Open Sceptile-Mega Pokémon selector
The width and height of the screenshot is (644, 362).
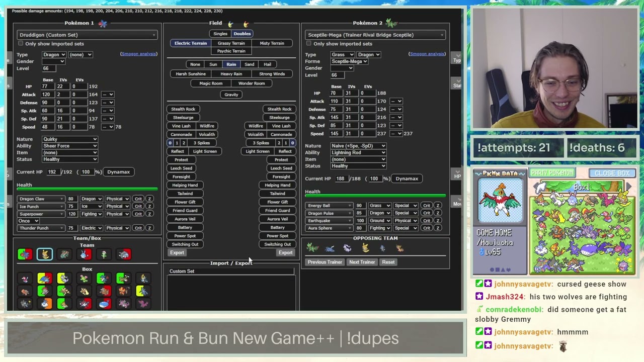coord(375,35)
